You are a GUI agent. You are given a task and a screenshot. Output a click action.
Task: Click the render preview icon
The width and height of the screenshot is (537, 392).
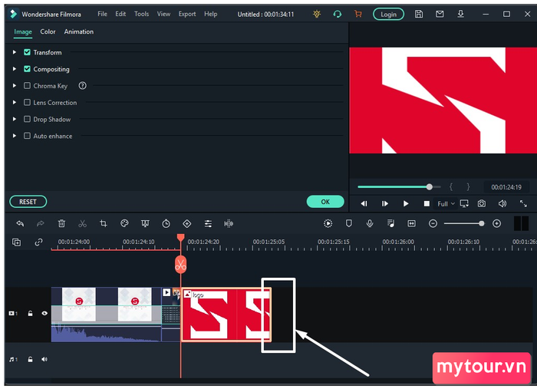(x=328, y=224)
